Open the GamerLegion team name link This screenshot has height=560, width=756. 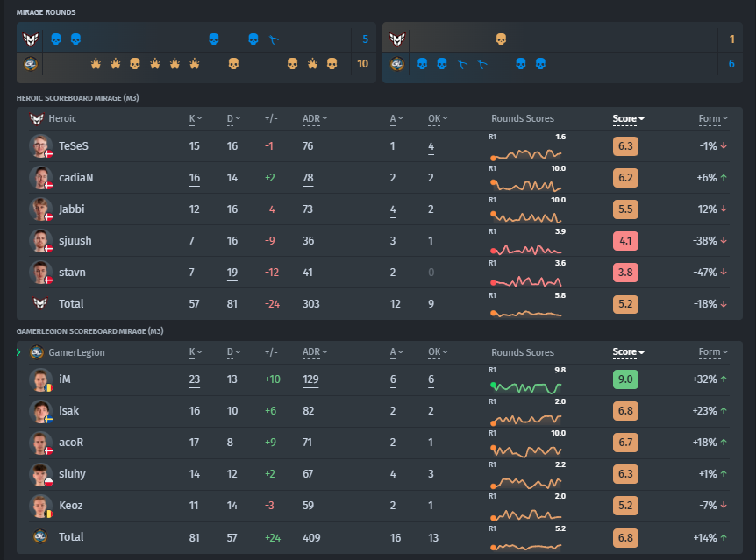pyautogui.click(x=76, y=352)
